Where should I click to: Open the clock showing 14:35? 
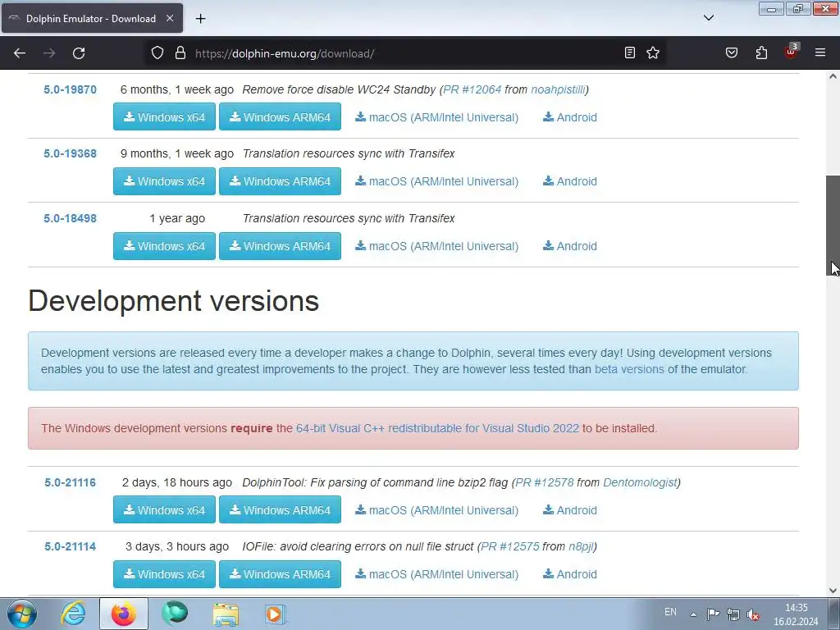click(x=796, y=614)
